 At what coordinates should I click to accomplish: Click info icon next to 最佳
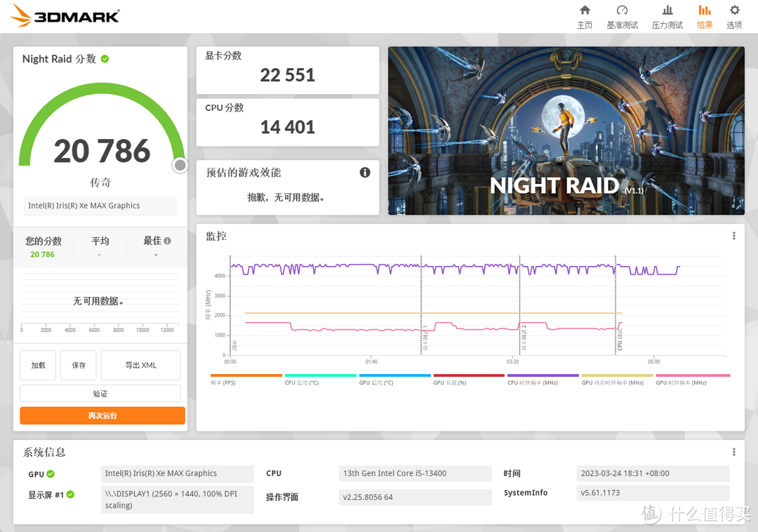click(167, 241)
